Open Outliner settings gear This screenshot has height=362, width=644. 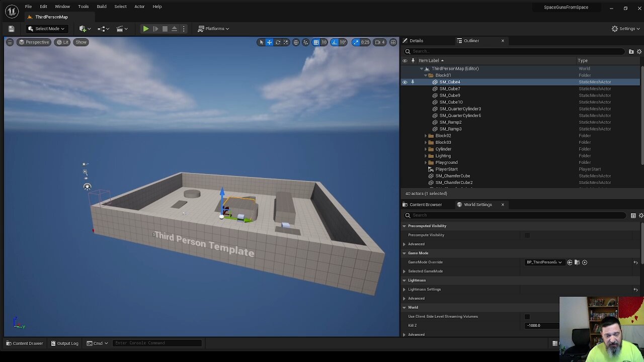(639, 51)
